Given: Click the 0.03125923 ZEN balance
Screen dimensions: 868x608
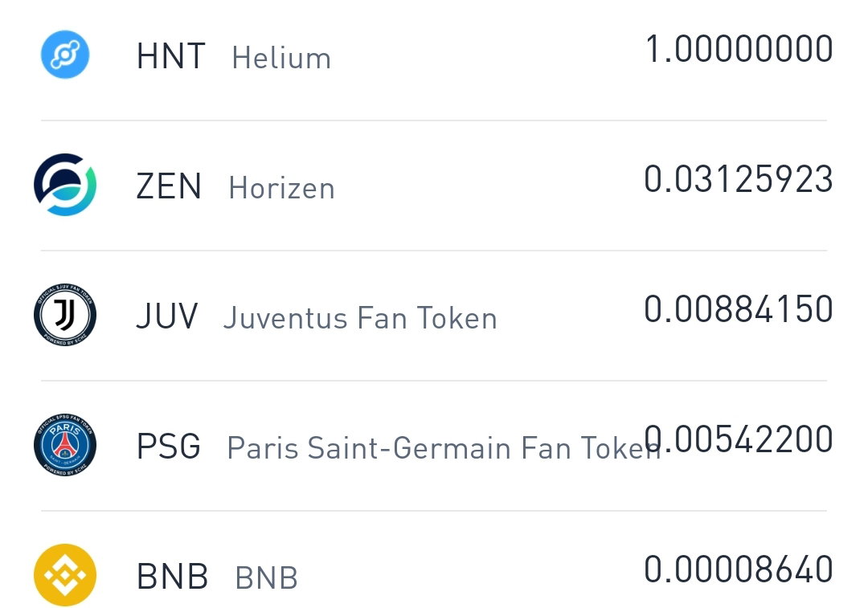Looking at the screenshot, I should coord(739,178).
